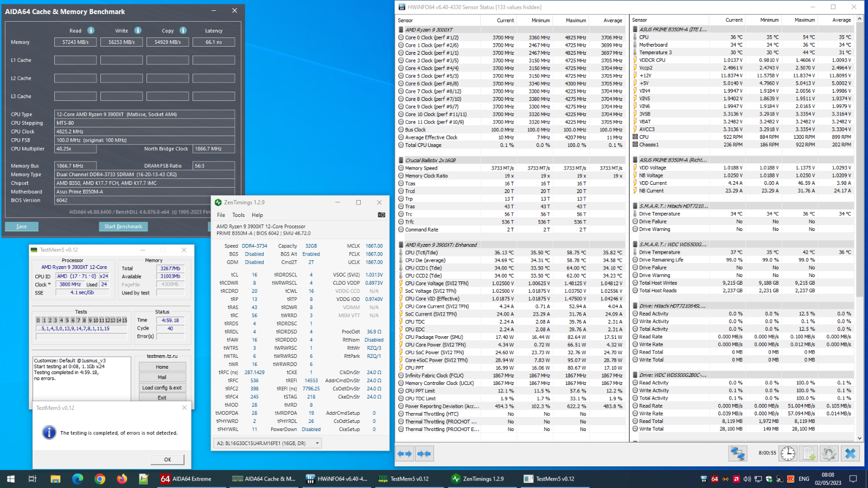The height and width of the screenshot is (488, 868).
Task: Click the HWiNFO clock reset timer icon
Action: [788, 453]
